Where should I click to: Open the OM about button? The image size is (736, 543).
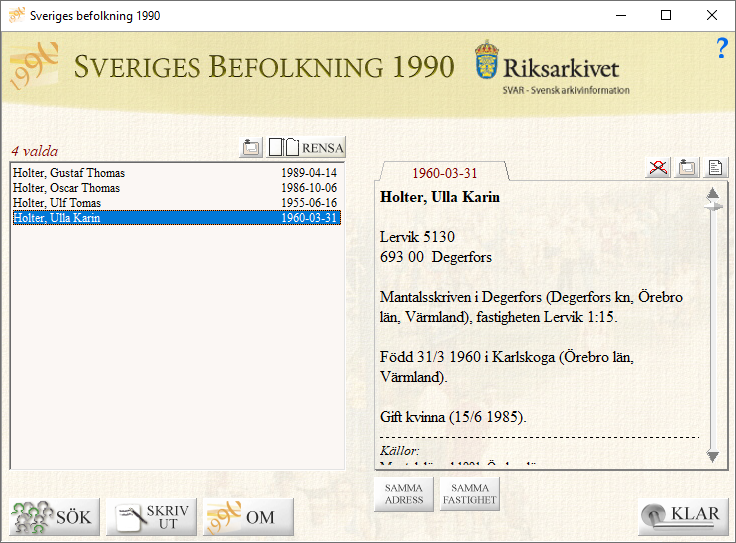coord(248,517)
